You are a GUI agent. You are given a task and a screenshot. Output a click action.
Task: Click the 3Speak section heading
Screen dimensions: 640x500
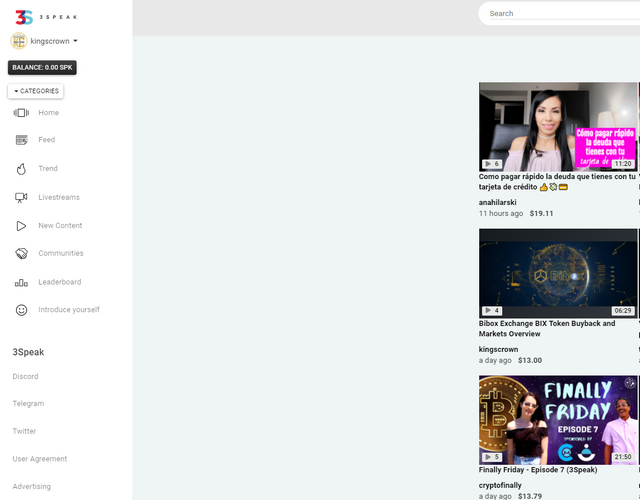(28, 352)
